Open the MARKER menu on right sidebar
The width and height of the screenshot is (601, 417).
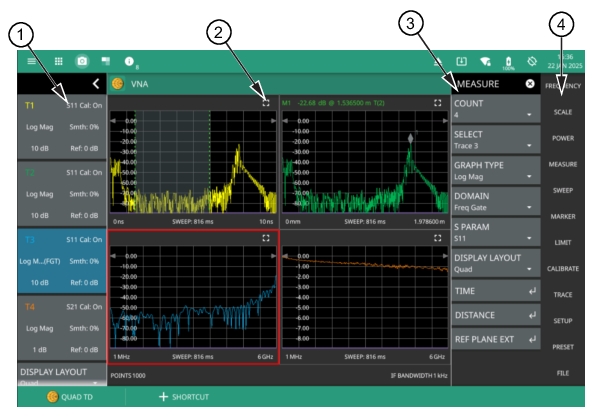pos(563,216)
